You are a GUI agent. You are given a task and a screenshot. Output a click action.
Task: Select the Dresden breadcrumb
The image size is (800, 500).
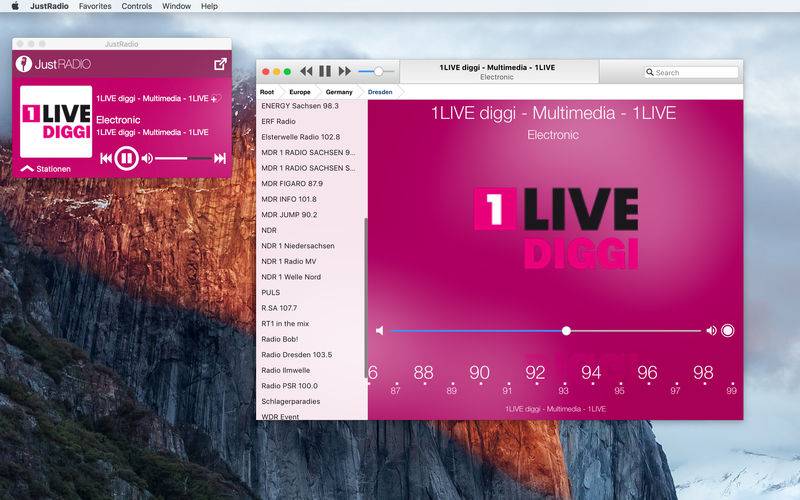click(380, 92)
